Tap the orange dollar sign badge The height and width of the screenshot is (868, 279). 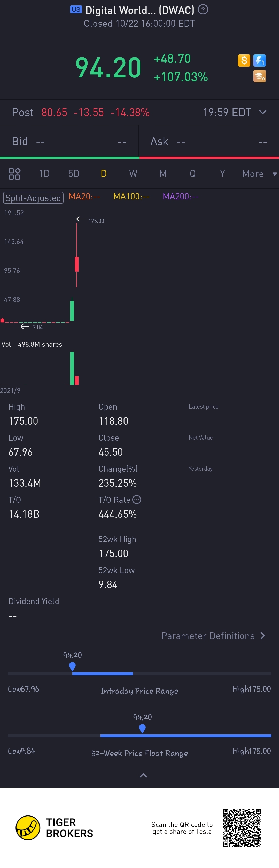[x=244, y=61]
